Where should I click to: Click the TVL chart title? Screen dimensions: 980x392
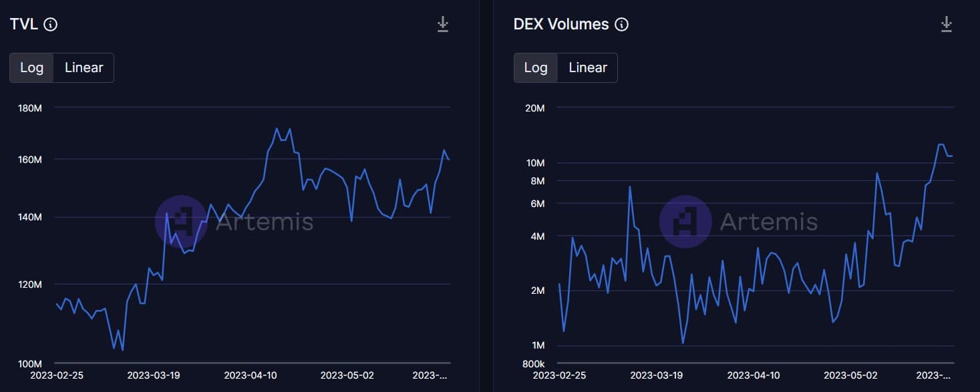[x=23, y=25]
